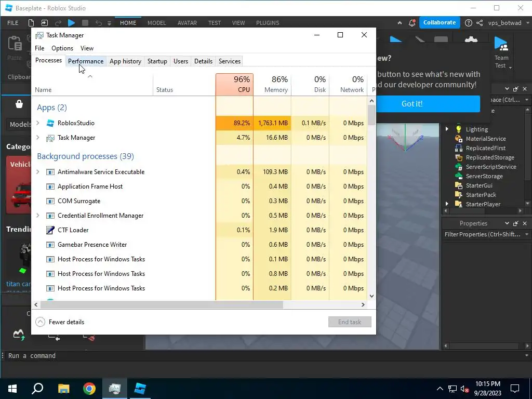Select ServerScriptService in Explorer
The image size is (532, 399).
490,167
